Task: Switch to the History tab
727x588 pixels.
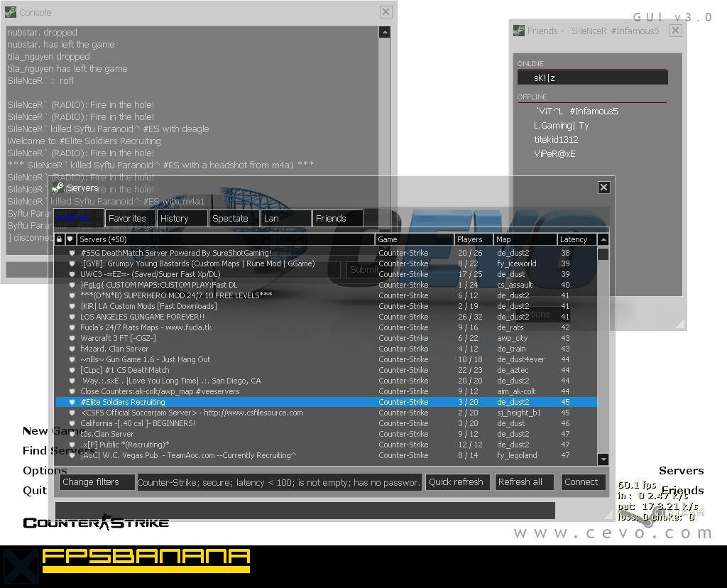Action: [182, 218]
